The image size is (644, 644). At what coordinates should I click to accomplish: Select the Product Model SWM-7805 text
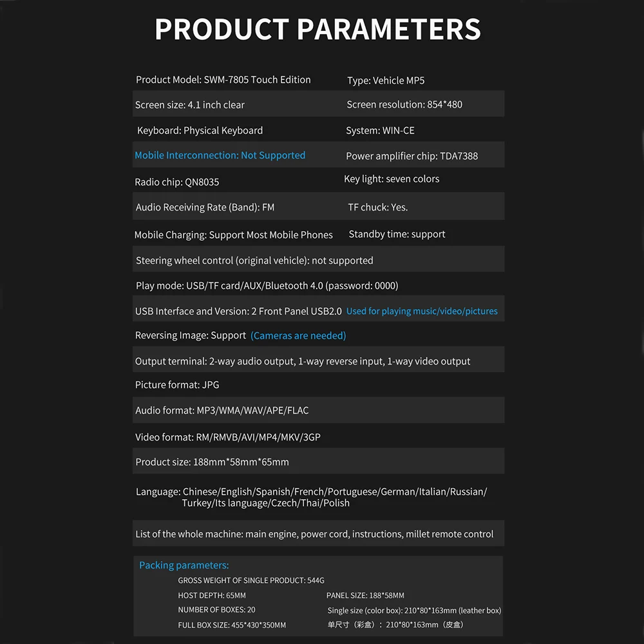click(x=223, y=80)
